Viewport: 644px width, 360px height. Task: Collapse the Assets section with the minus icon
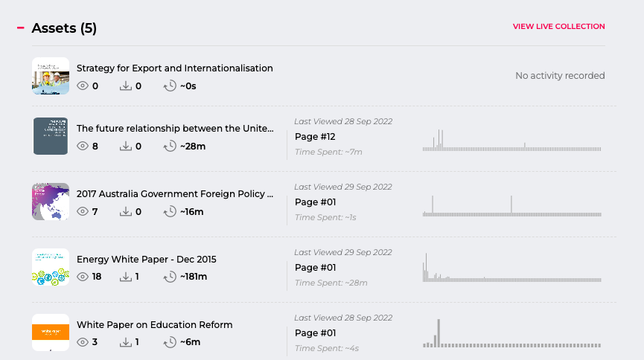tap(21, 28)
